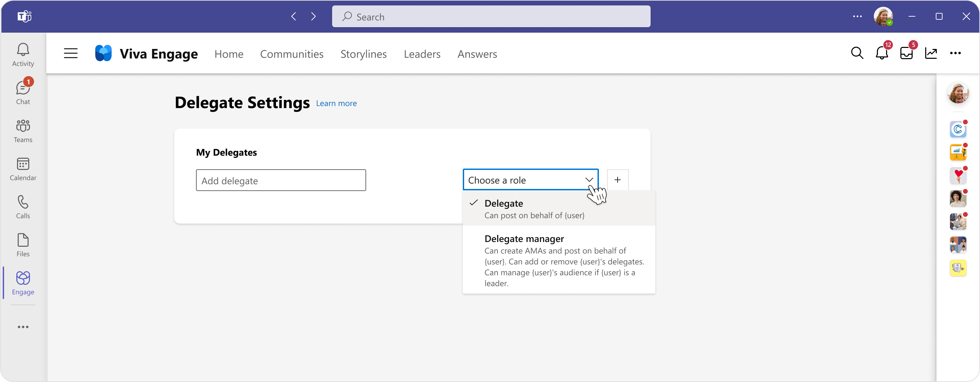Open the Leaders tab in navigation

[423, 54]
